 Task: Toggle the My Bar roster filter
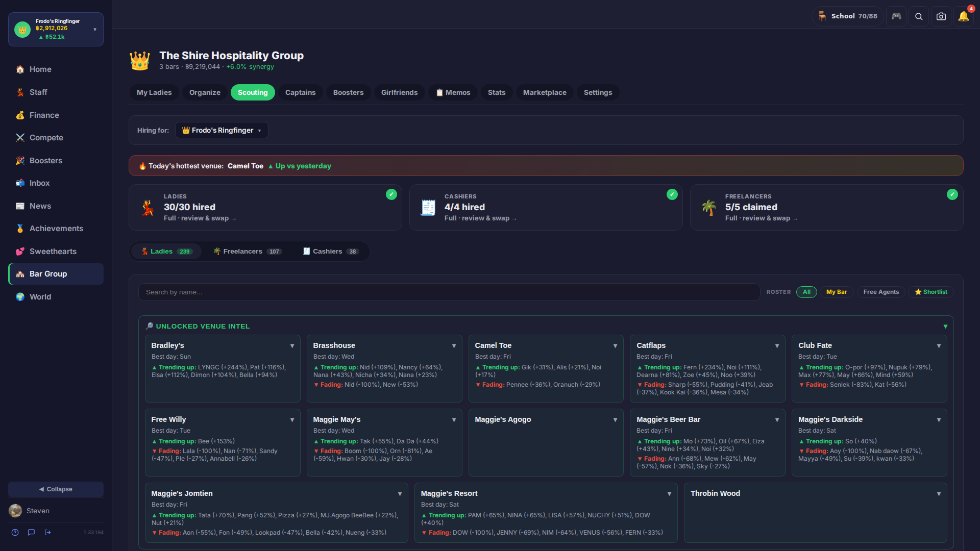coord(837,292)
